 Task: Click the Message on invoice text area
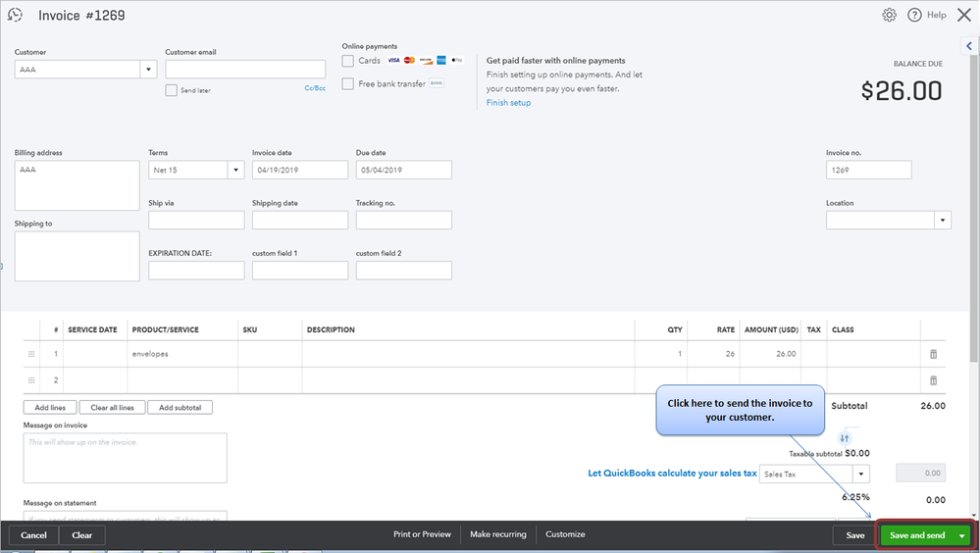(x=125, y=458)
